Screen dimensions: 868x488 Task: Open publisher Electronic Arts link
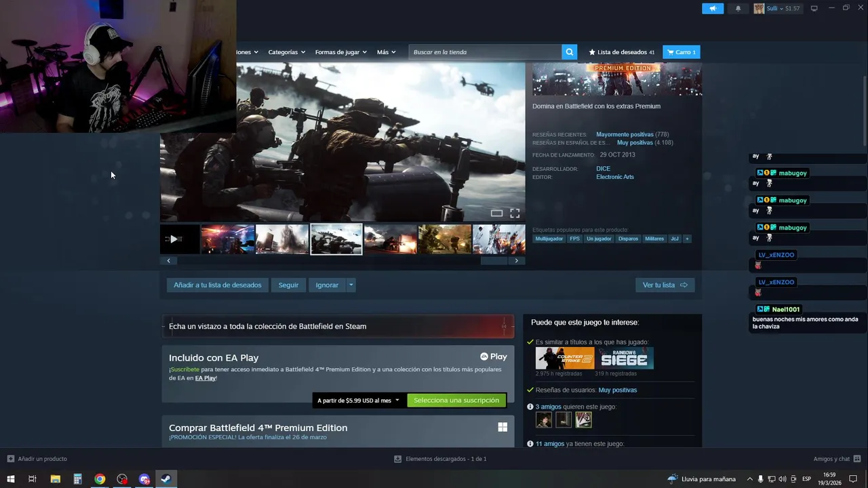tap(615, 177)
